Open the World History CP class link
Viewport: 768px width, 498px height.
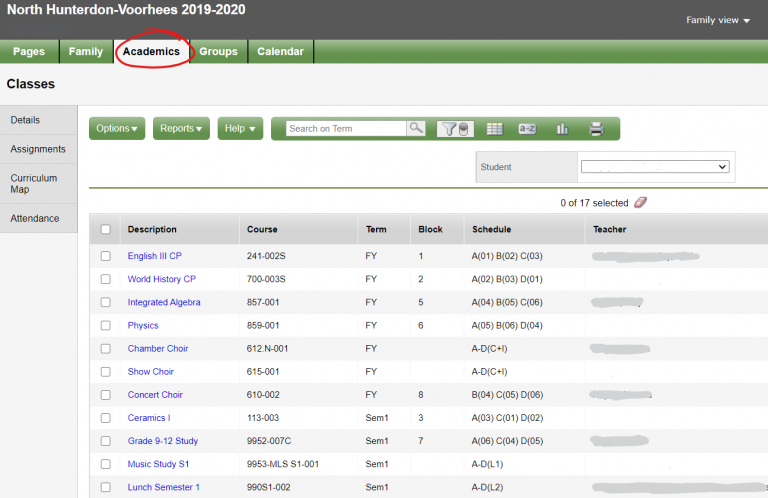(161, 279)
